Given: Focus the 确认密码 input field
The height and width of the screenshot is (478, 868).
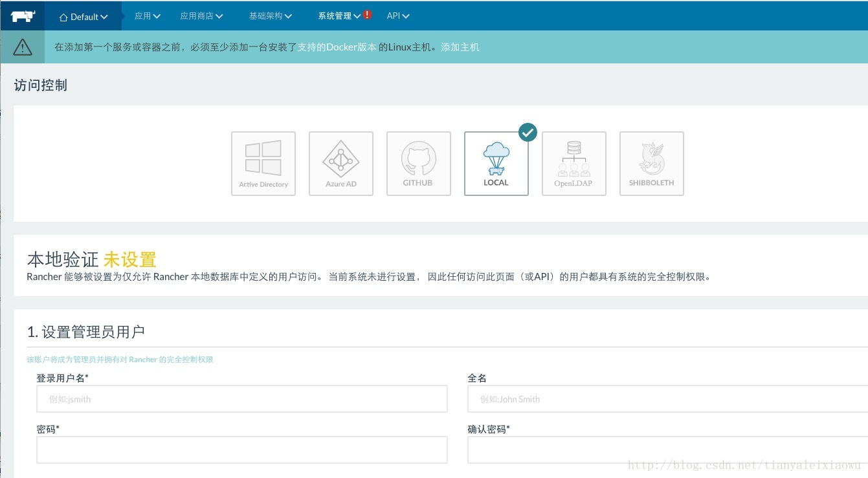Looking at the screenshot, I should pos(668,450).
